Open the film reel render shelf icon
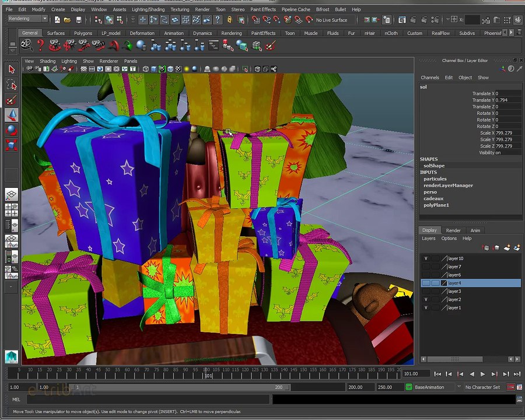525x420 pixels. pos(26,45)
